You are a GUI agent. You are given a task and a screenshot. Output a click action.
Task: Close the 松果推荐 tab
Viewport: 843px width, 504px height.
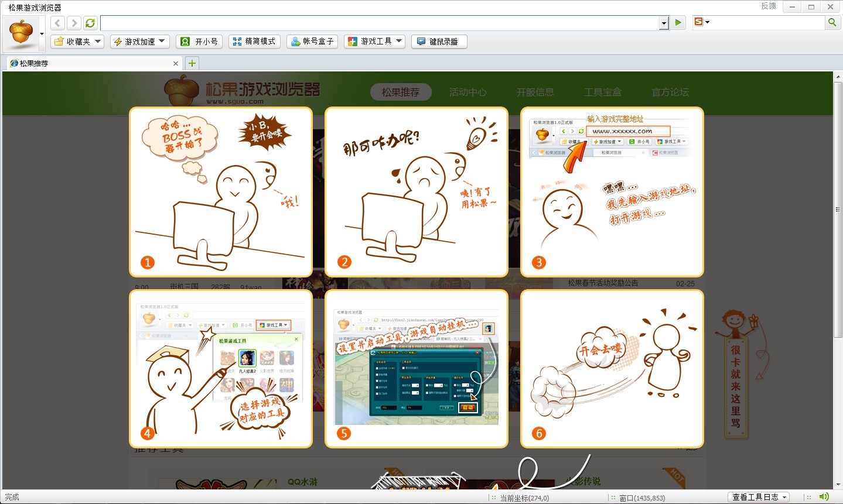tap(176, 63)
